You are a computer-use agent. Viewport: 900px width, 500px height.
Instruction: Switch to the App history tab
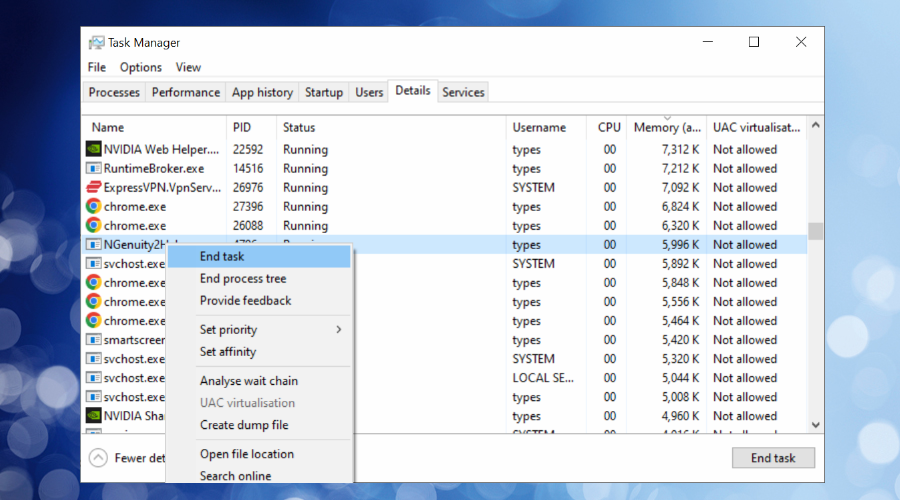262,92
